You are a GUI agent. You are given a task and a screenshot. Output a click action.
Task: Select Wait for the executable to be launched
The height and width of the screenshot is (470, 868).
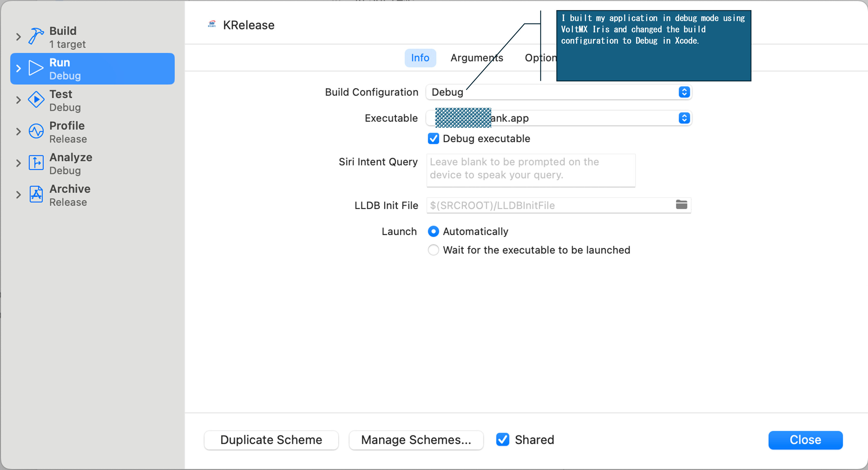click(433, 250)
